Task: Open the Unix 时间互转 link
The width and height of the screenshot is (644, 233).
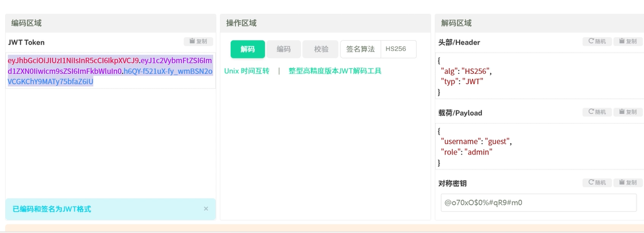Action: click(247, 71)
